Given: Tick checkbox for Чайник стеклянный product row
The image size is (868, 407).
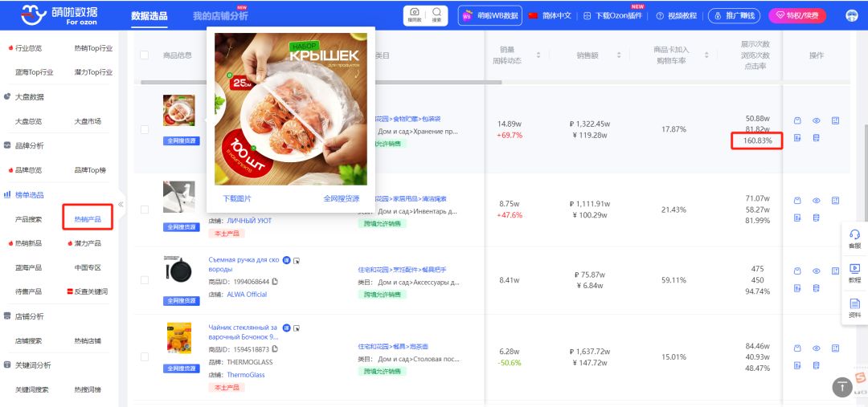Looking at the screenshot, I should click(x=145, y=356).
